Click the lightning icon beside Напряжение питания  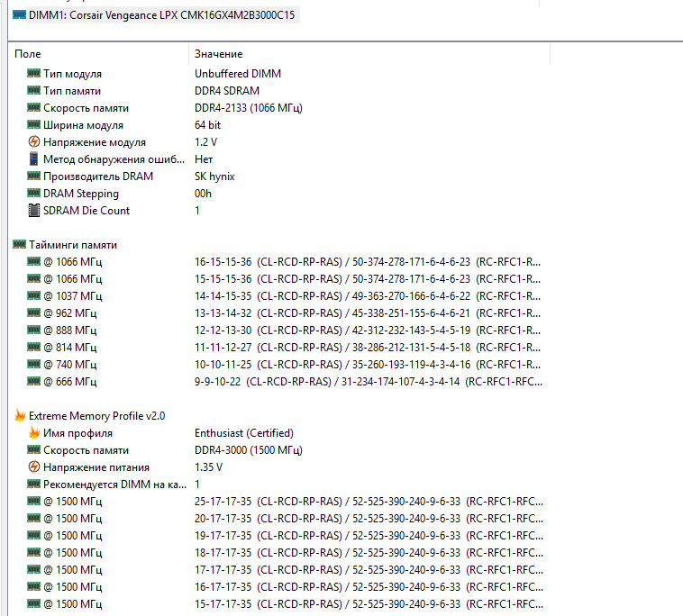point(33,467)
